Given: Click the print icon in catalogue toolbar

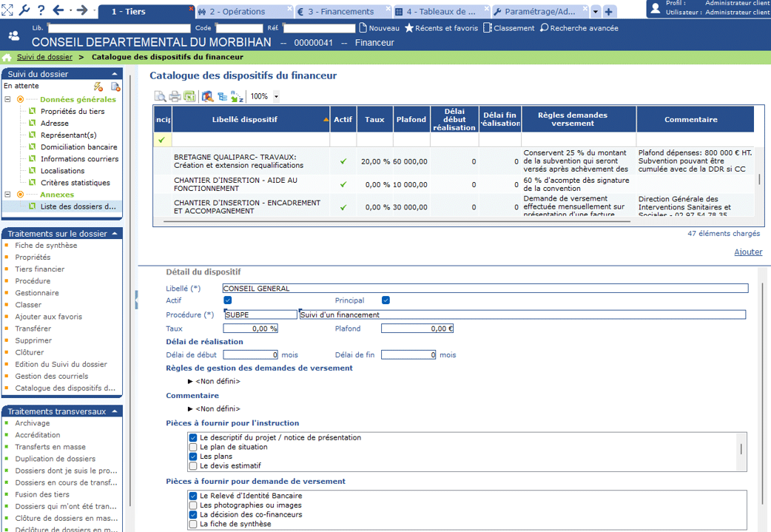Looking at the screenshot, I should tap(175, 96).
